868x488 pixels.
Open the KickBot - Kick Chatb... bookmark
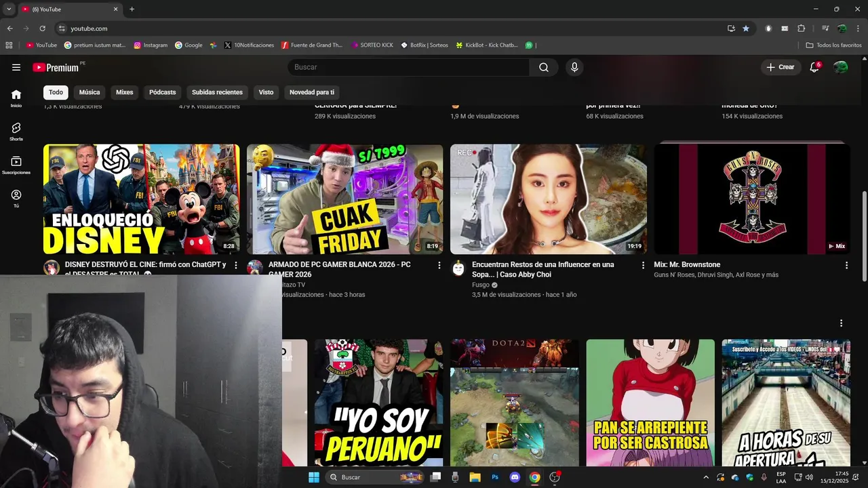click(487, 45)
